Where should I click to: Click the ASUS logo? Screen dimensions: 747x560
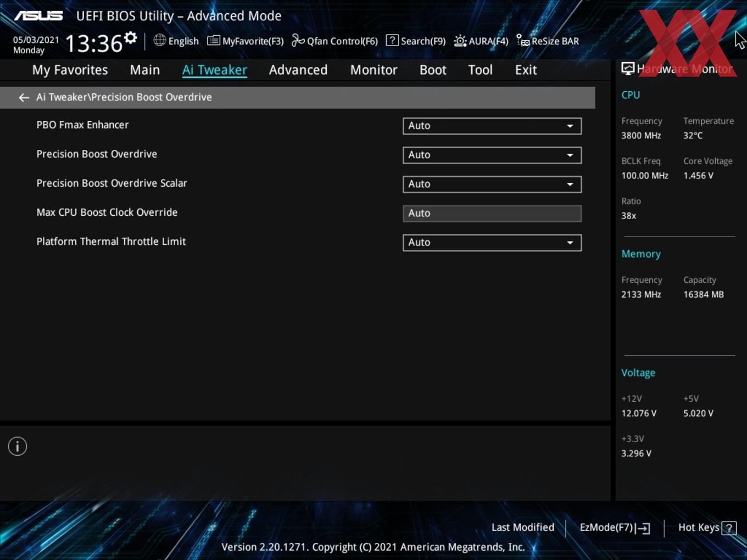(38, 15)
